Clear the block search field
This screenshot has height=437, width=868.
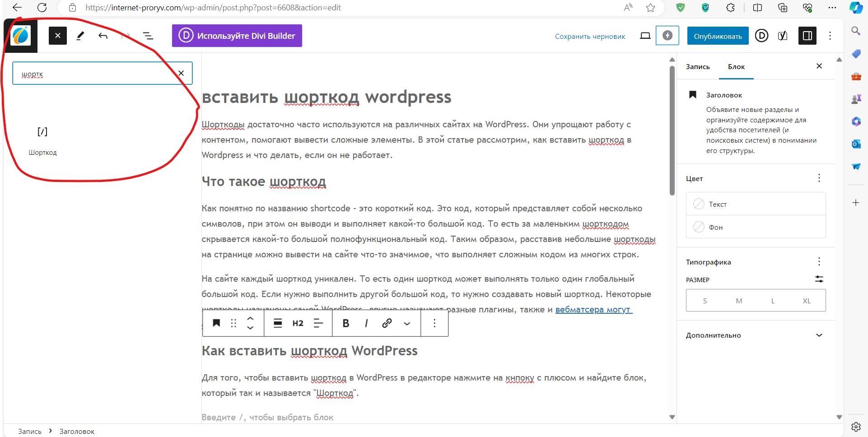pos(181,73)
